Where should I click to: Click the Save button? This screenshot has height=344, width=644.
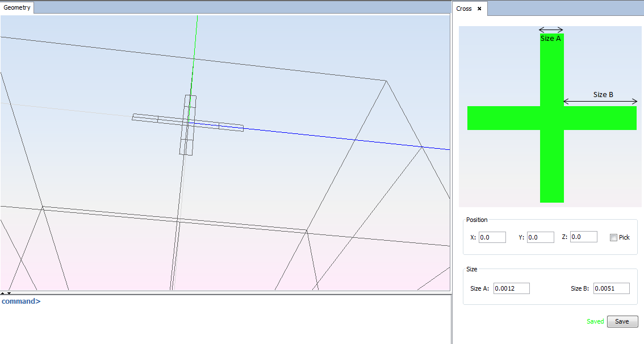(x=622, y=321)
